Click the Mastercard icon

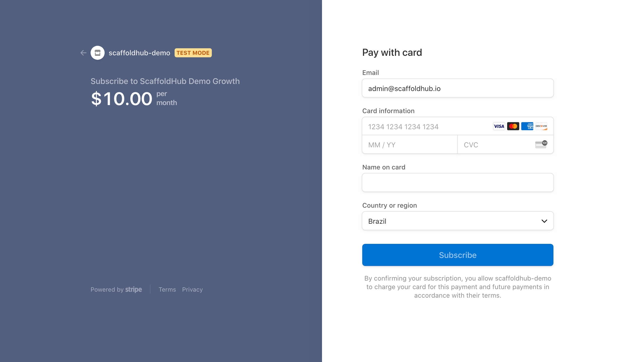point(513,126)
